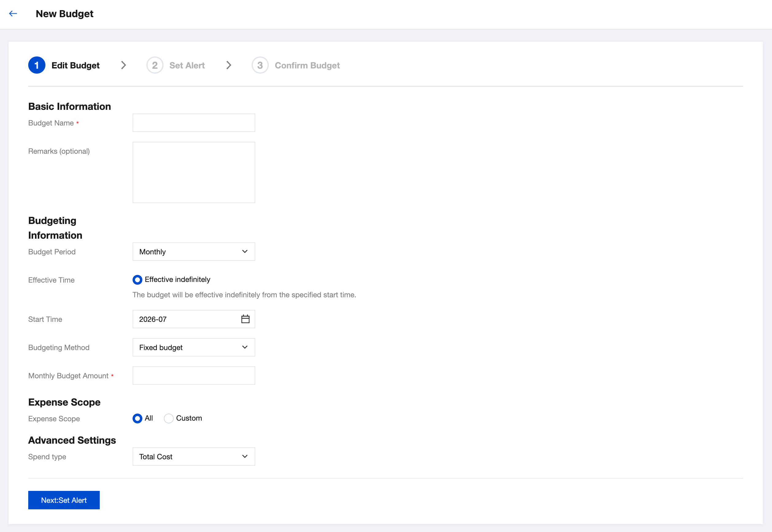
Task: Click the Budgeting Information heading
Action: pyautogui.click(x=55, y=228)
